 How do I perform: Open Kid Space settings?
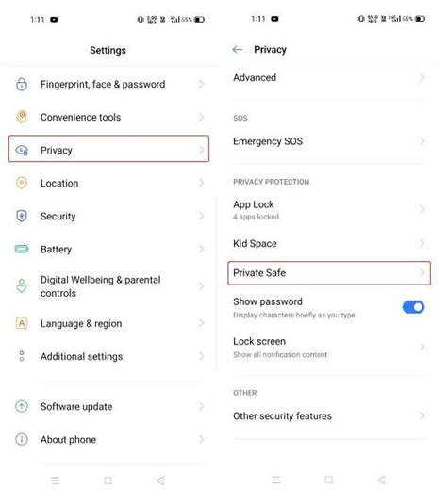pyautogui.click(x=329, y=244)
